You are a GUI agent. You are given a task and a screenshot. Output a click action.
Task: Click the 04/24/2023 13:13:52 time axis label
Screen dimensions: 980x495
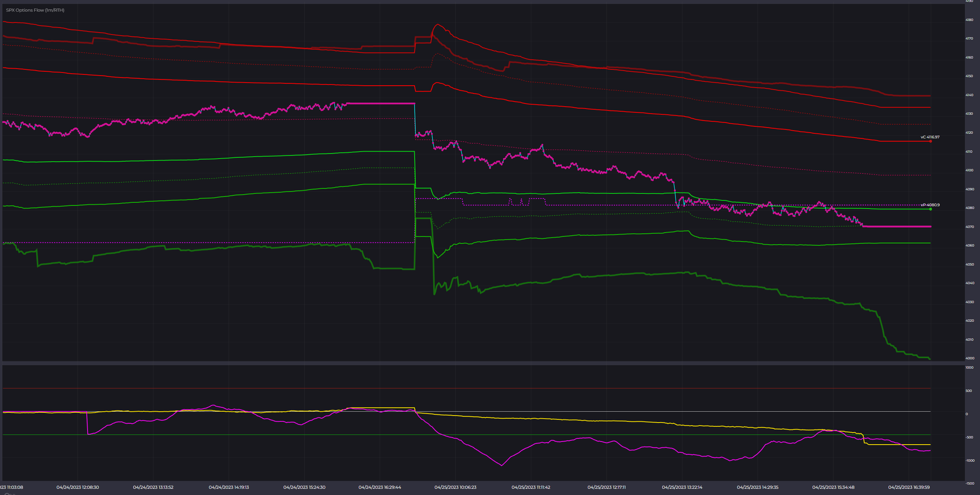pos(153,487)
